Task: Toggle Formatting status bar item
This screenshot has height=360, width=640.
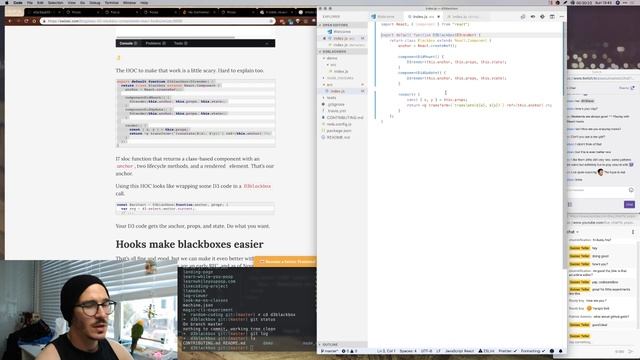Action: coord(533,351)
